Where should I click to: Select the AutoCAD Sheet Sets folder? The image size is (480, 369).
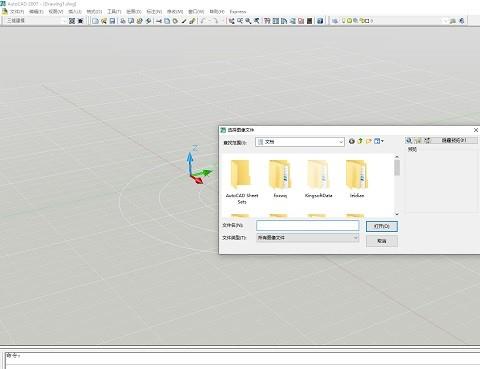point(242,182)
